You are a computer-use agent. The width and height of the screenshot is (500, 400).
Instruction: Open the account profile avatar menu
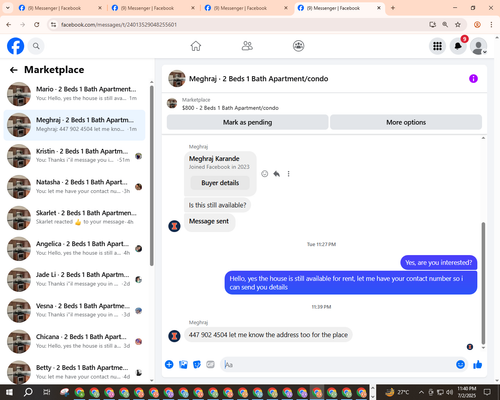tap(479, 46)
